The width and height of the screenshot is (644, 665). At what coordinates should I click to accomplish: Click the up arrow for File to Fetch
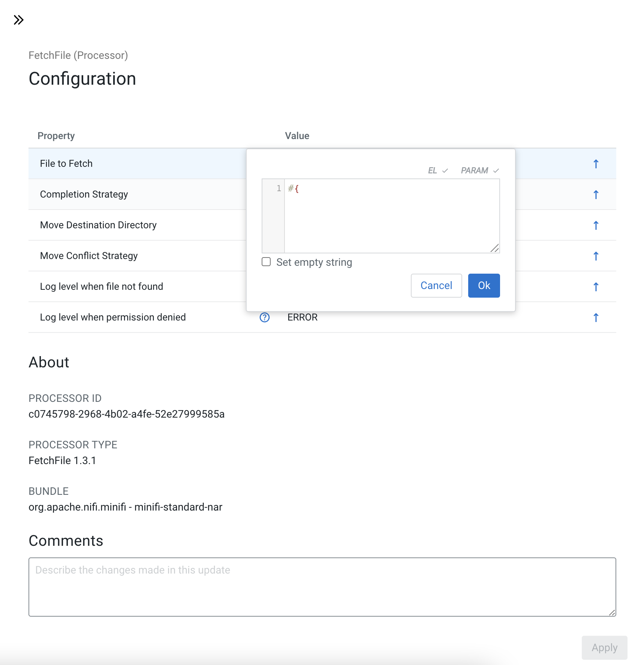point(596,164)
